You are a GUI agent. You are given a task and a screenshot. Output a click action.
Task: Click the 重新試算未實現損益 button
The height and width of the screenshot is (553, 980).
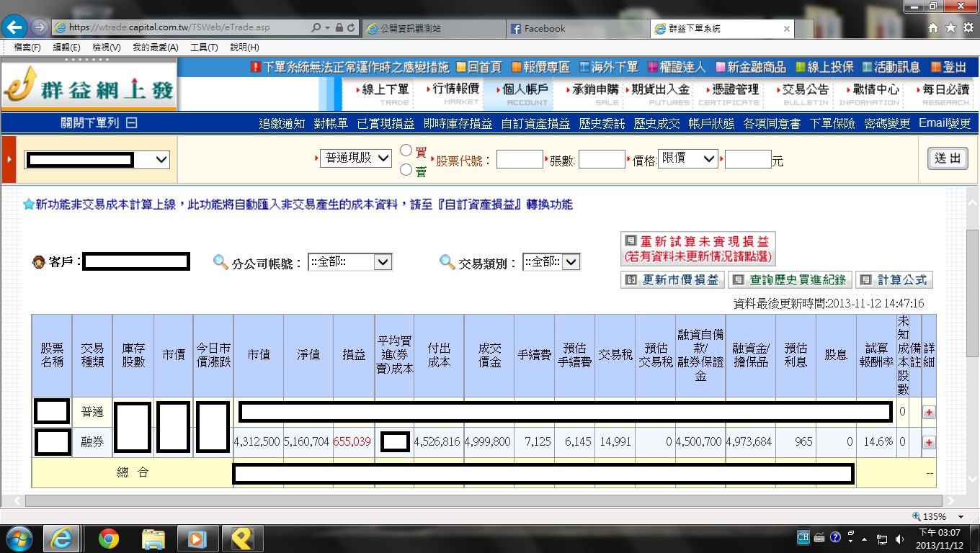698,248
